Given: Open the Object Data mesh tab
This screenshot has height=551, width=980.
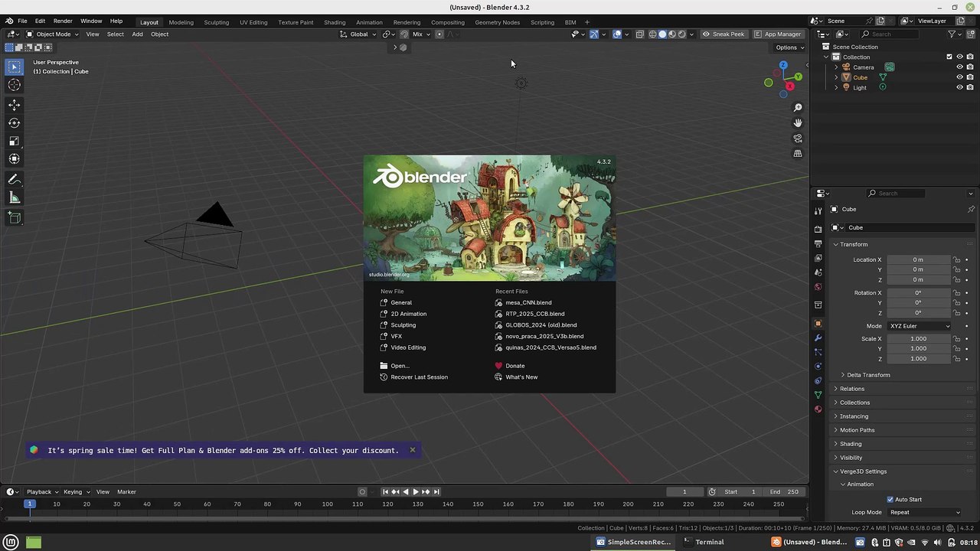Looking at the screenshot, I should pos(818,395).
